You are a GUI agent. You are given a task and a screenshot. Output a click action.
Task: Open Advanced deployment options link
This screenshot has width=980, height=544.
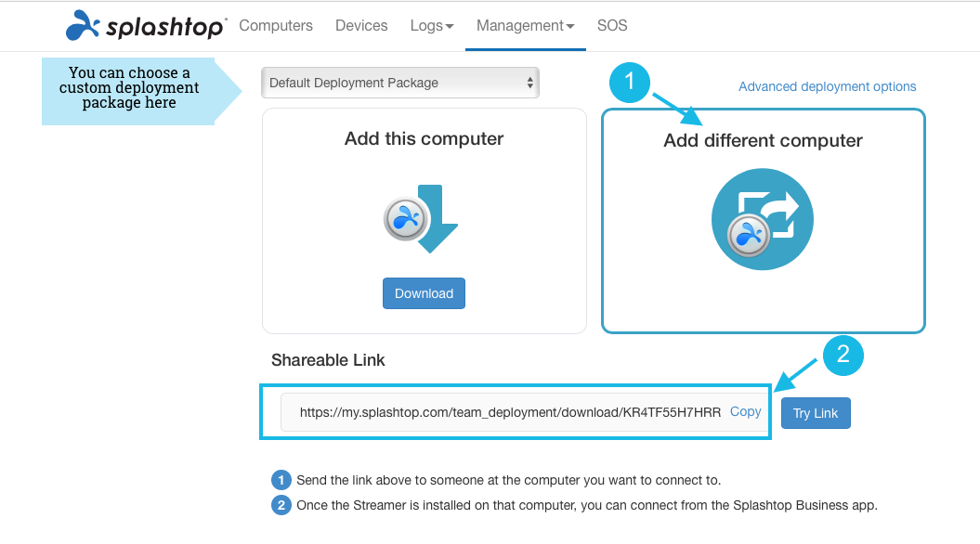[x=827, y=86]
